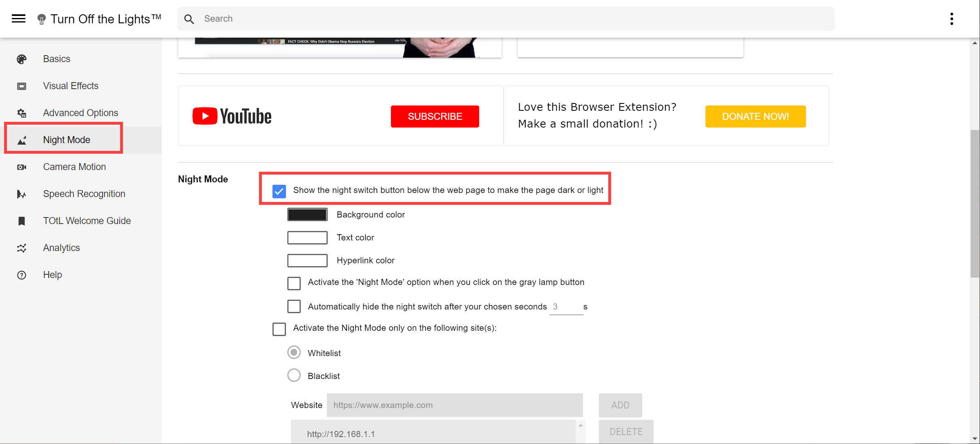Select Blacklist radio button option
The height and width of the screenshot is (444, 980).
pos(293,375)
